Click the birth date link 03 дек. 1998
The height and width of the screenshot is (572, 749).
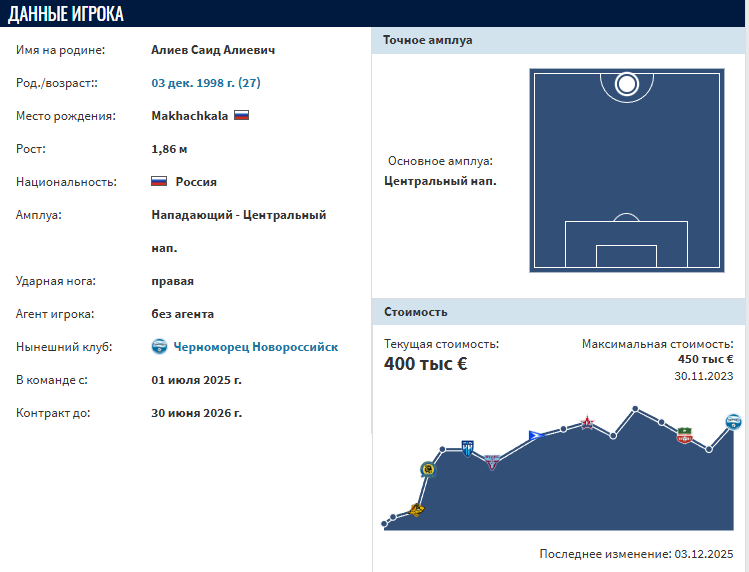click(x=205, y=83)
